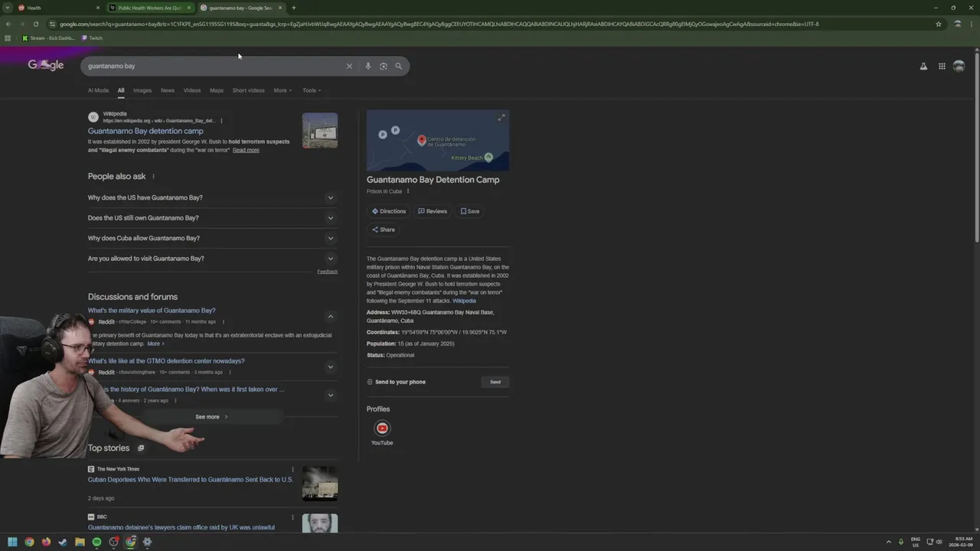The width and height of the screenshot is (980, 551).
Task: Click the Directions button
Action: point(389,211)
